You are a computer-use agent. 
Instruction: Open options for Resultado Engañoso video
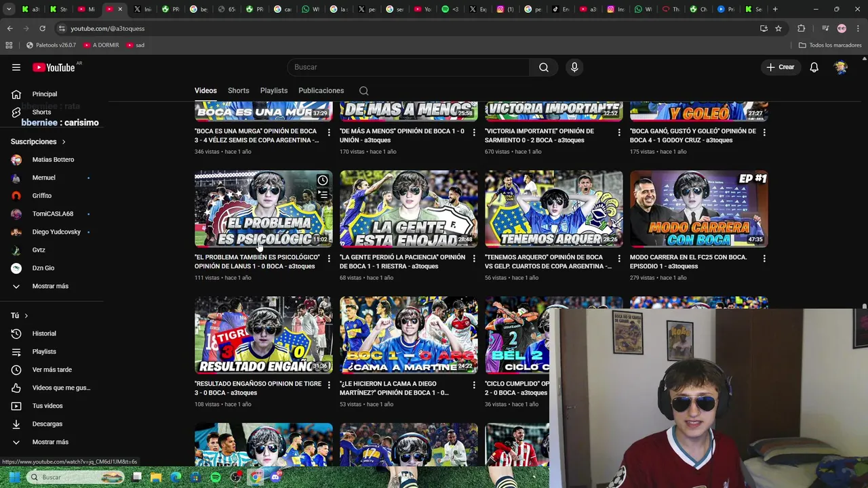pos(329,385)
